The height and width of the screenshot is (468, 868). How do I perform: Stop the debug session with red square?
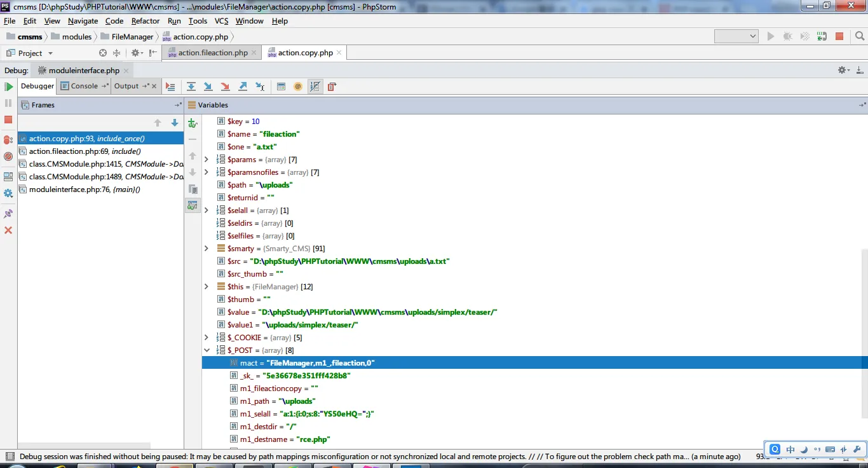(x=8, y=120)
